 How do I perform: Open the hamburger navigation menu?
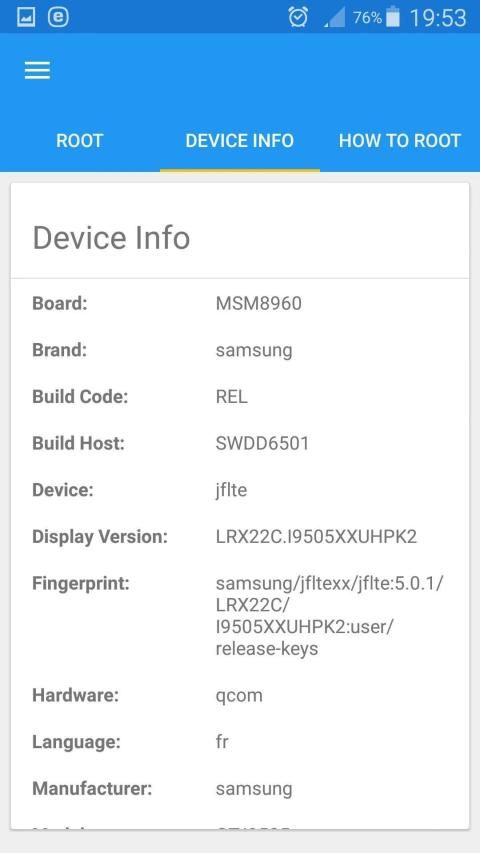[x=37, y=70]
